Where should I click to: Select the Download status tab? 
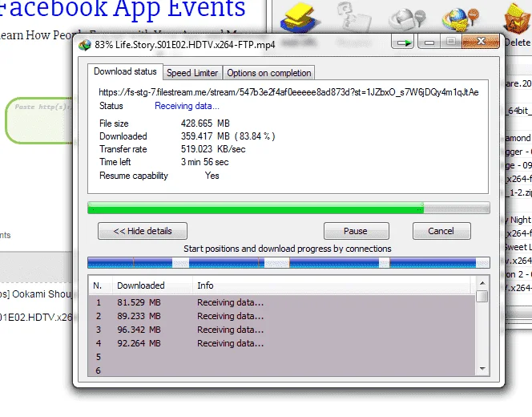(125, 71)
